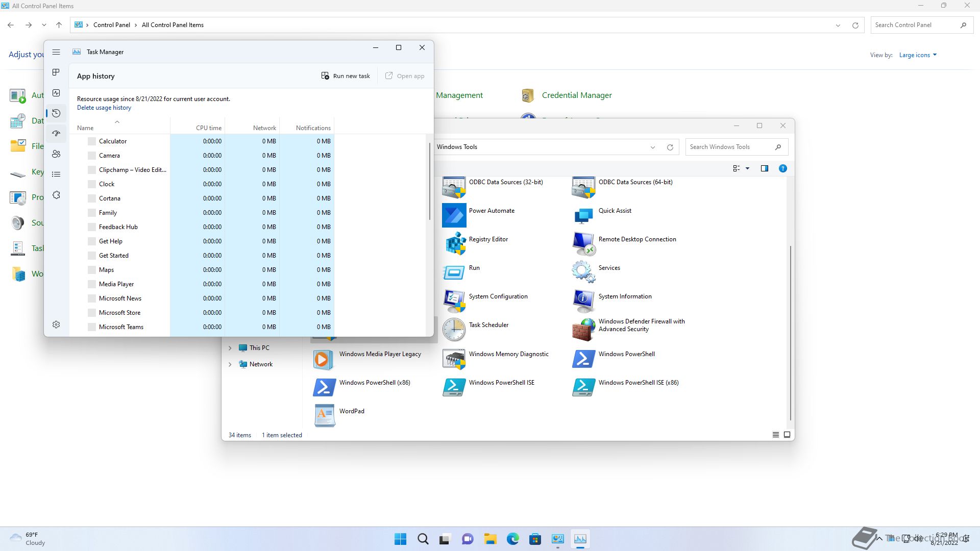This screenshot has width=980, height=551.
Task: Select Power Automate icon in Windows Tools
Action: point(454,215)
